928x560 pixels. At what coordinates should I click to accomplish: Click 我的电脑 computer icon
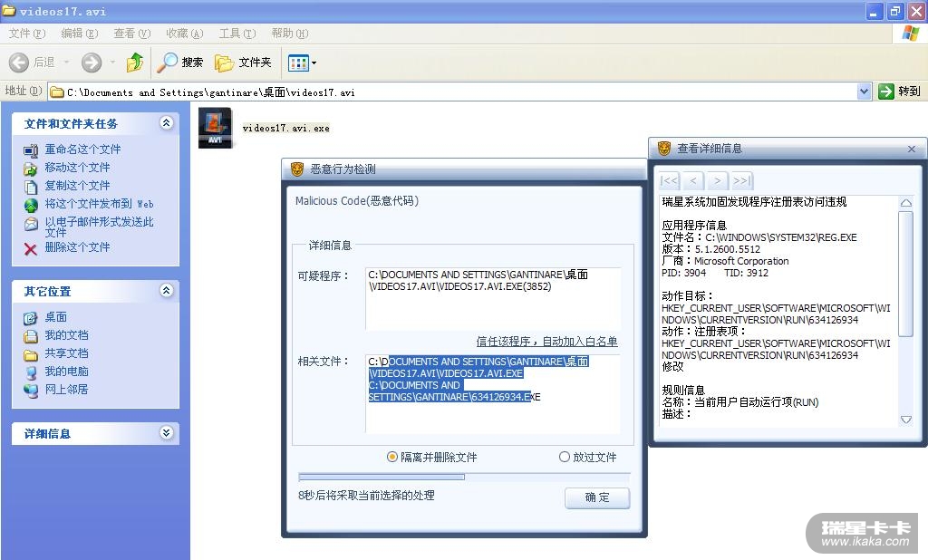pos(31,372)
